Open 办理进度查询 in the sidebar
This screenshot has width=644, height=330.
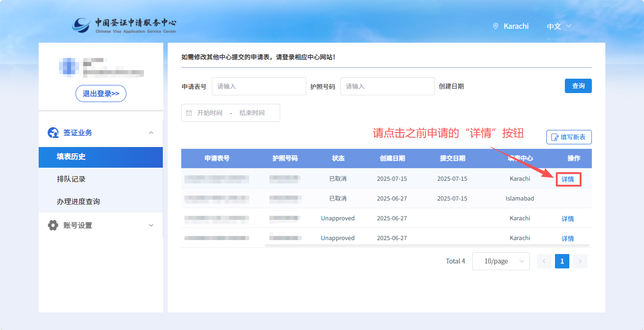pos(78,201)
